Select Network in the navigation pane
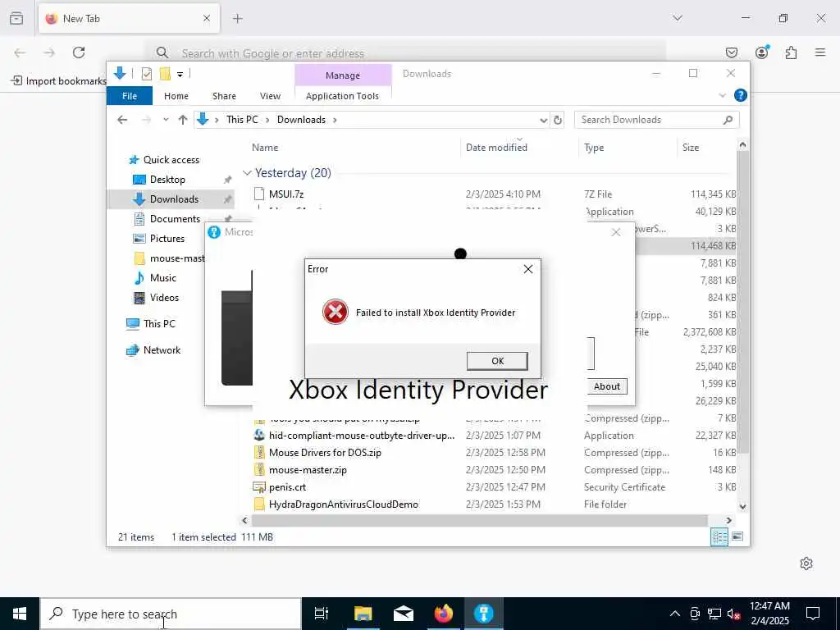 162,349
